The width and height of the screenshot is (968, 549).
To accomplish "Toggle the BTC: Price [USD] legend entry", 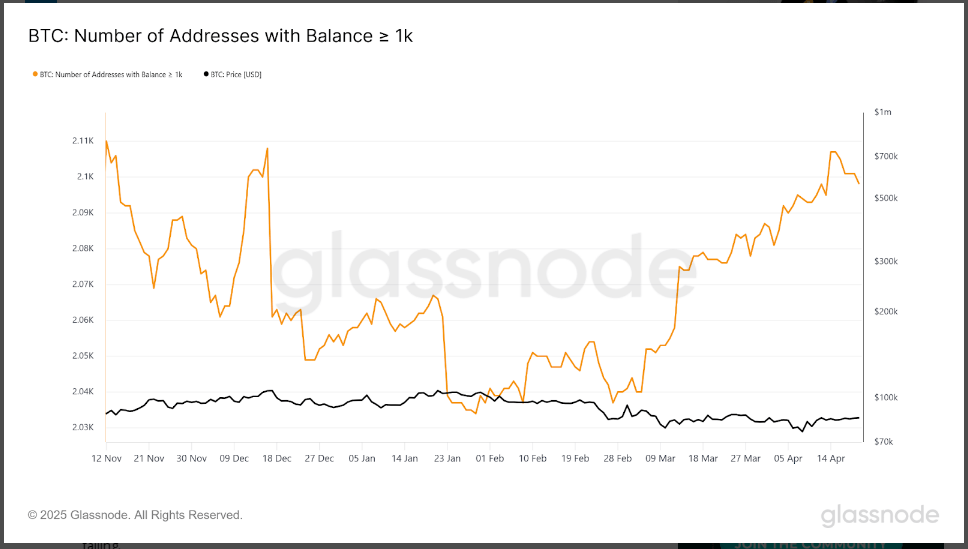I will point(237,74).
